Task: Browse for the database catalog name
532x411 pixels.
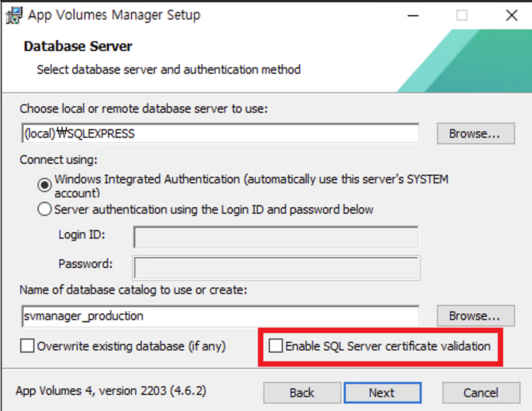Action: coord(475,316)
